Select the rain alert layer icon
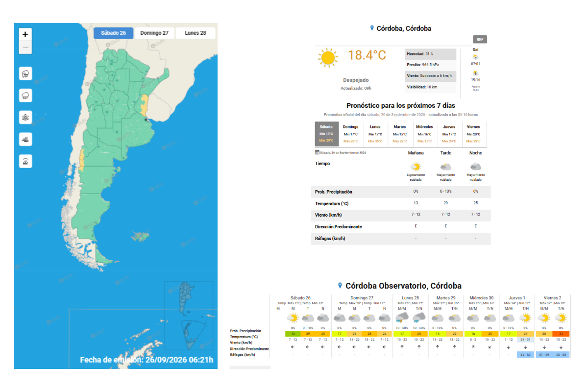 pos(25,96)
